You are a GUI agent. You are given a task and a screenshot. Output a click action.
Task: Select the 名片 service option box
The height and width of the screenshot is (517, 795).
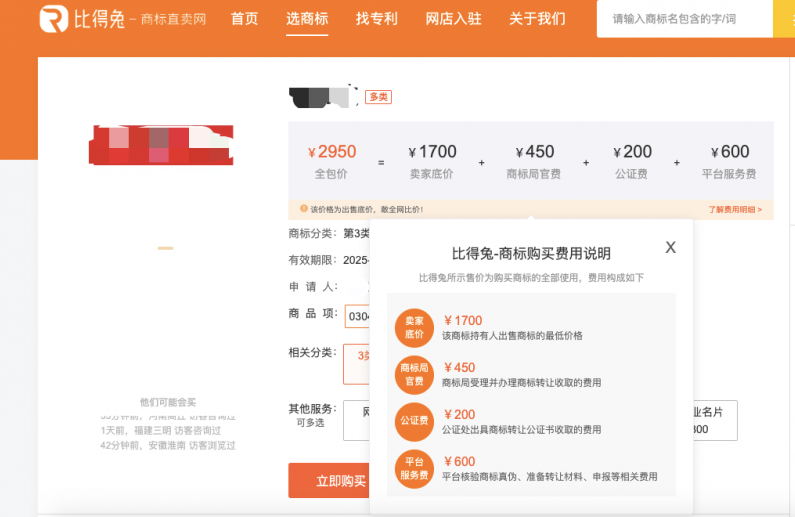pyautogui.click(x=715, y=420)
